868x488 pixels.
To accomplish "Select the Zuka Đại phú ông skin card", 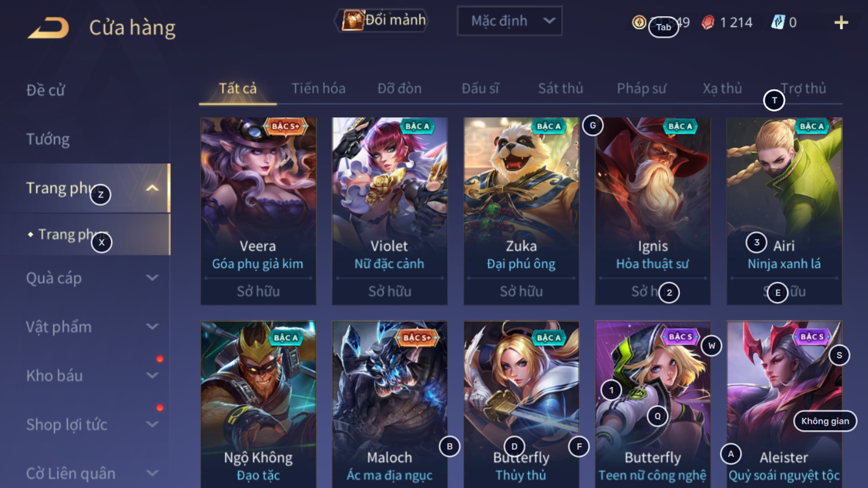I will pyautogui.click(x=521, y=211).
